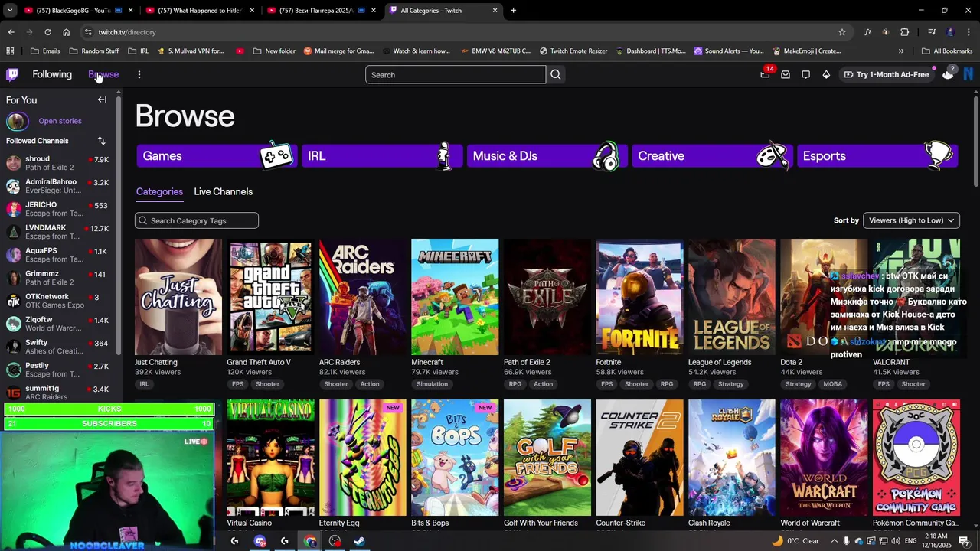
Task: Open the IRL category banner
Action: tap(382, 155)
